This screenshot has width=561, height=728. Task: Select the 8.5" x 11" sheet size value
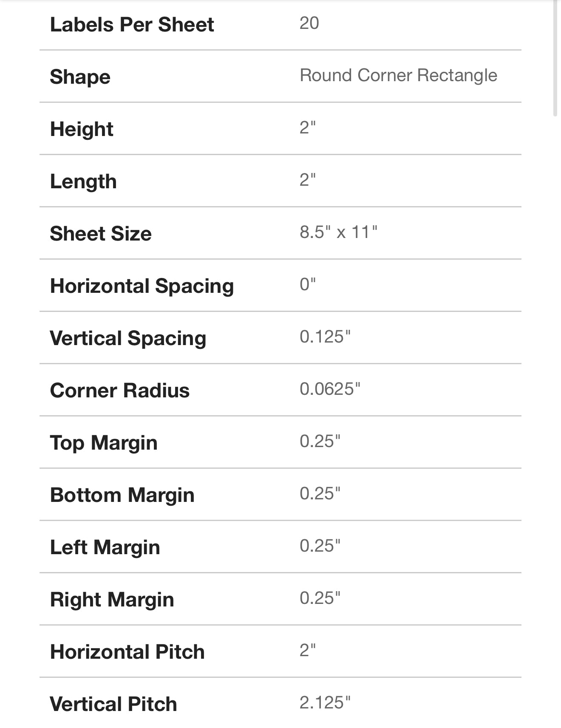pos(338,232)
